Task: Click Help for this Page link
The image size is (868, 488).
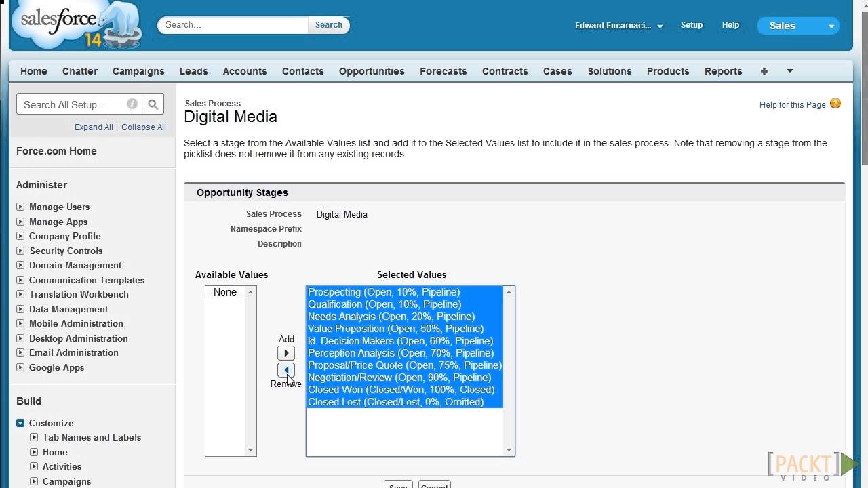Action: 793,105
